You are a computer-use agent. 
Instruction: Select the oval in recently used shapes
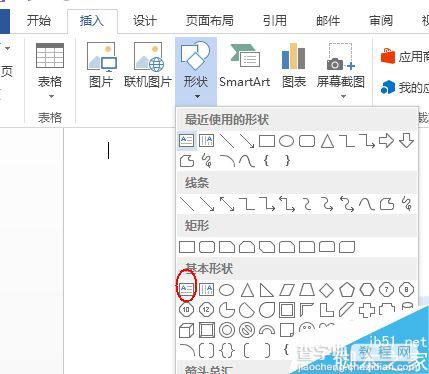287,141
